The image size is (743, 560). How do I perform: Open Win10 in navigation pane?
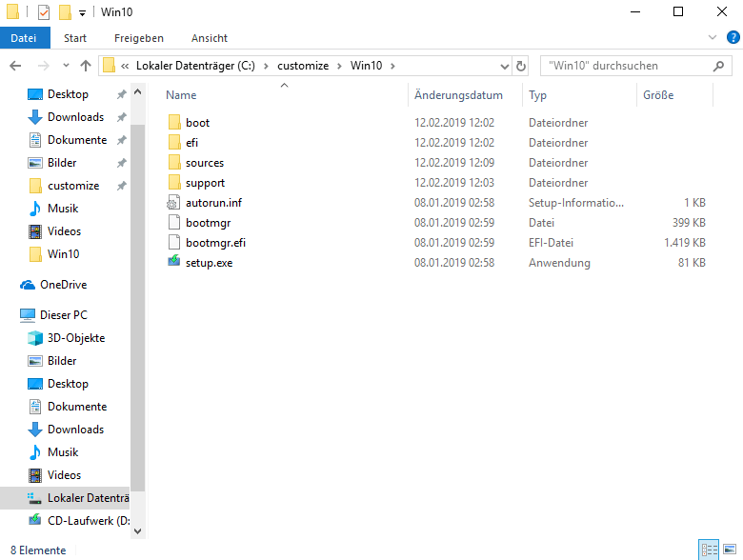[64, 254]
